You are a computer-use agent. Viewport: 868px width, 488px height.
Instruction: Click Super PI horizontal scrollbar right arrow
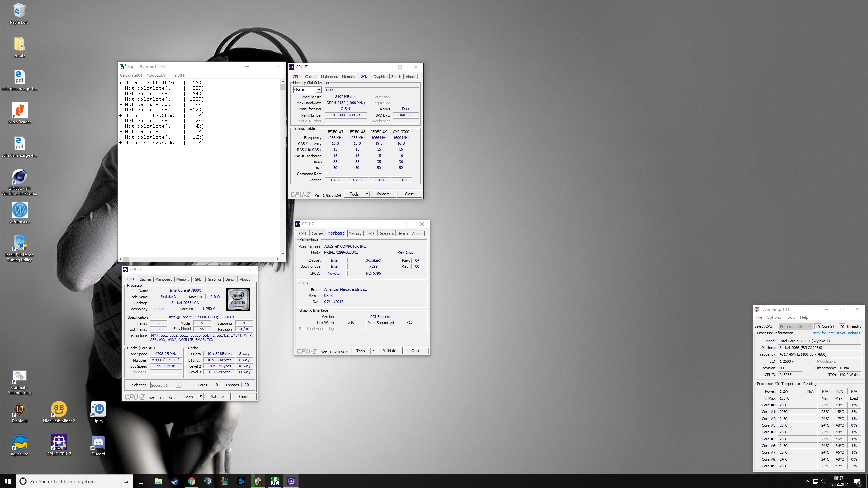tap(277, 259)
